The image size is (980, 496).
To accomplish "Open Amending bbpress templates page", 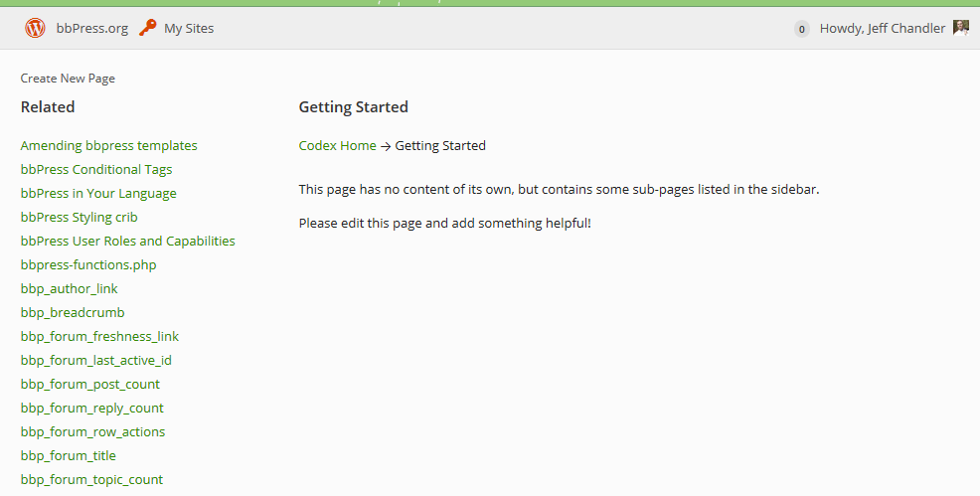I will 108,145.
